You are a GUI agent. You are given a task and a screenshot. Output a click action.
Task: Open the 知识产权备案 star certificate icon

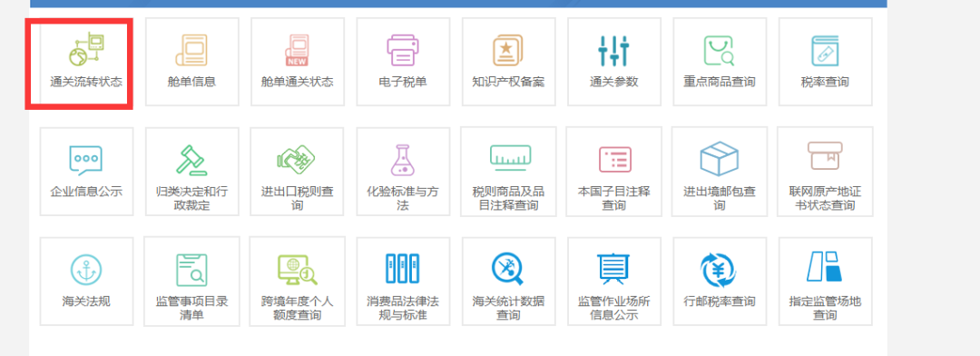pyautogui.click(x=508, y=50)
